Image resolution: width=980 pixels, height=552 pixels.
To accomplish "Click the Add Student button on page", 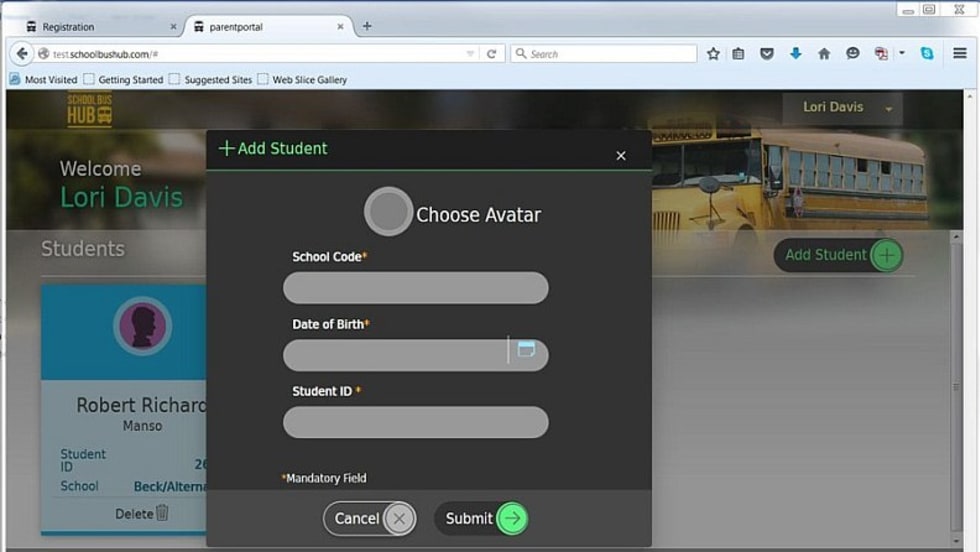I will pos(838,255).
